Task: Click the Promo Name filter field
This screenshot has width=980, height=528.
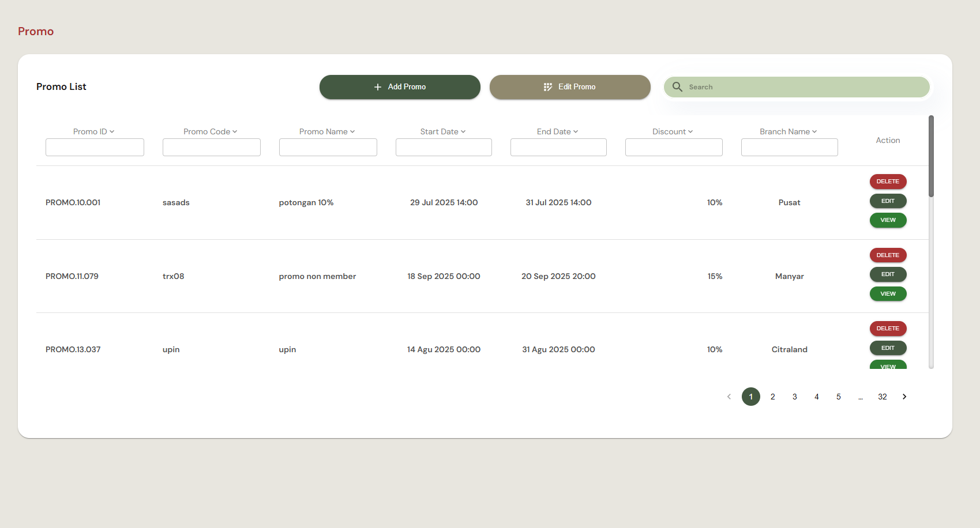Action: (328, 147)
